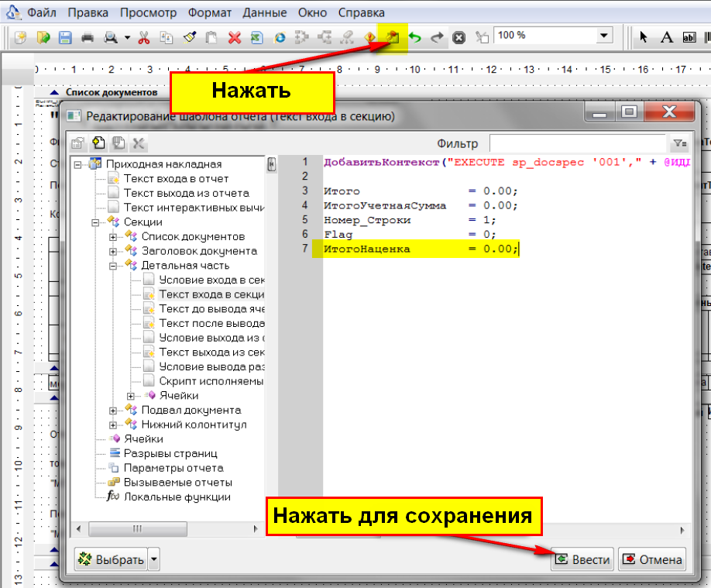Click the grayed save-script icon in the dialog toolbar
711x588 pixels.
click(x=118, y=143)
